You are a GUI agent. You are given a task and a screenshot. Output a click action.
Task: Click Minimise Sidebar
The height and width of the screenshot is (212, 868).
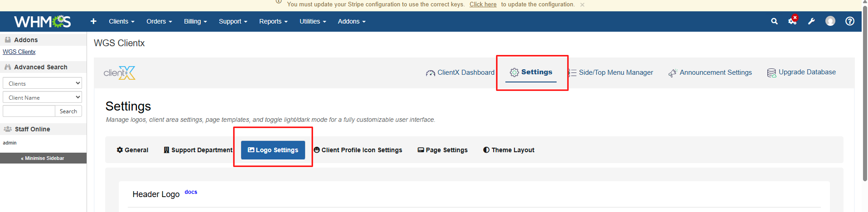[43, 158]
